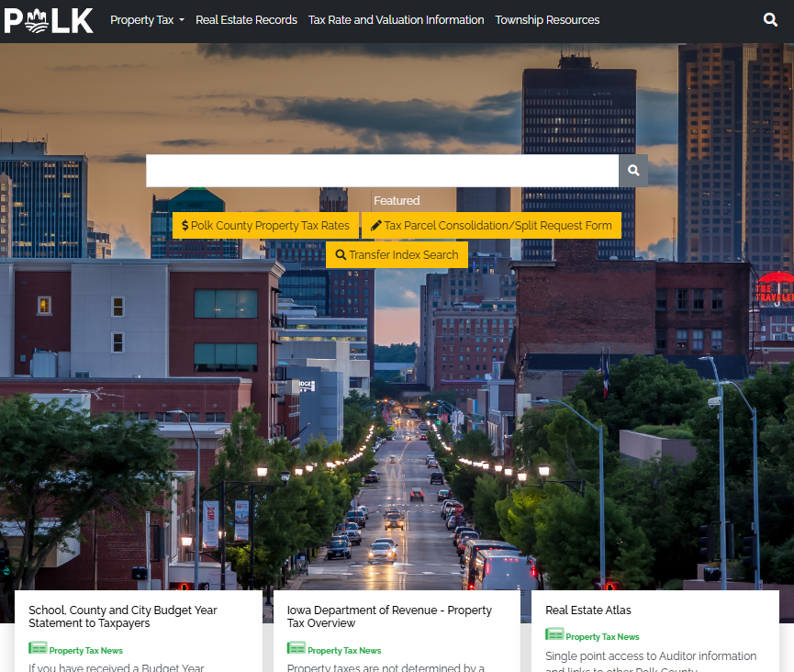This screenshot has height=672, width=794.
Task: Click pencil icon on Tax Parcel Consolidation form
Action: pos(376,226)
